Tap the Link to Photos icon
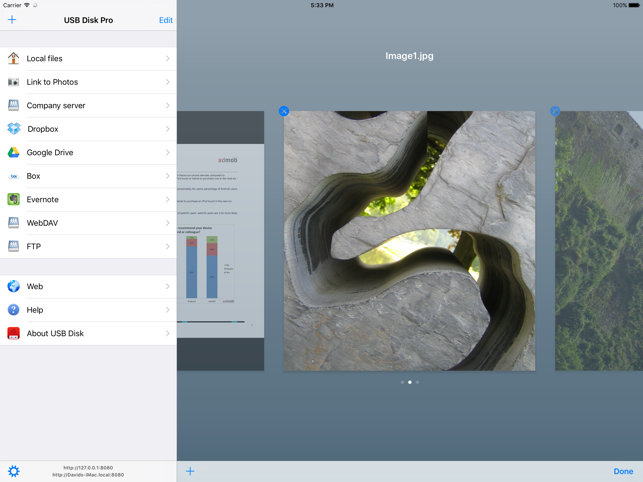643x482 pixels. coord(13,82)
